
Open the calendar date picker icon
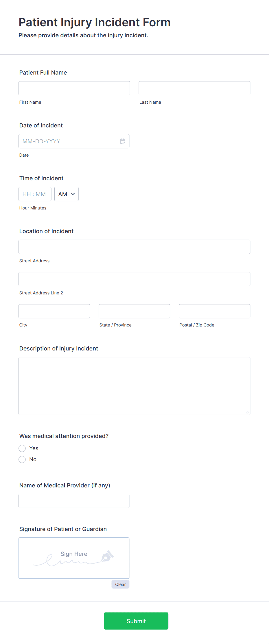click(123, 141)
